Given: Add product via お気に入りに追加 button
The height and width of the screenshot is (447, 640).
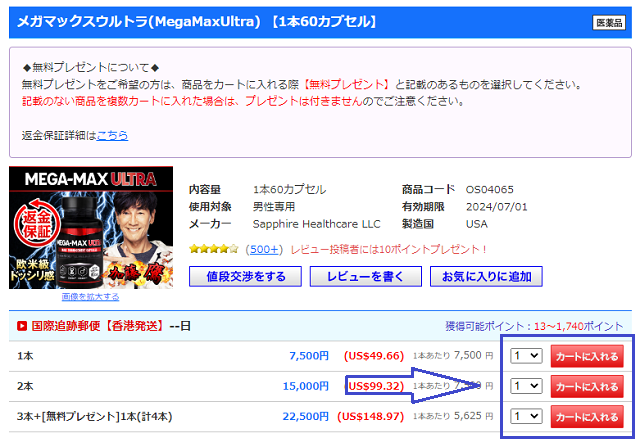Looking at the screenshot, I should click(486, 276).
